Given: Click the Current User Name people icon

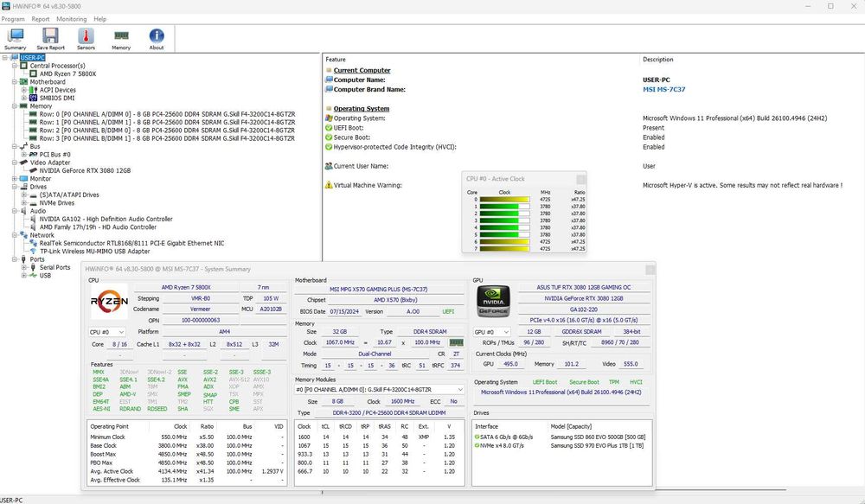Looking at the screenshot, I should point(329,166).
